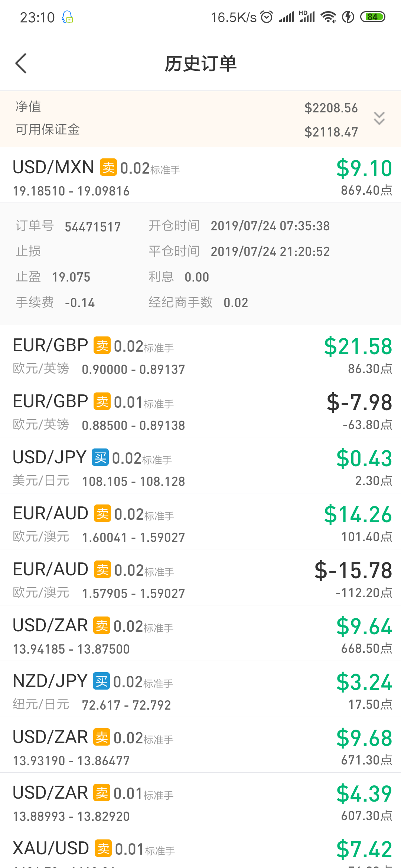Tap the alarm clock status icon
The width and height of the screenshot is (401, 868).
267,17
